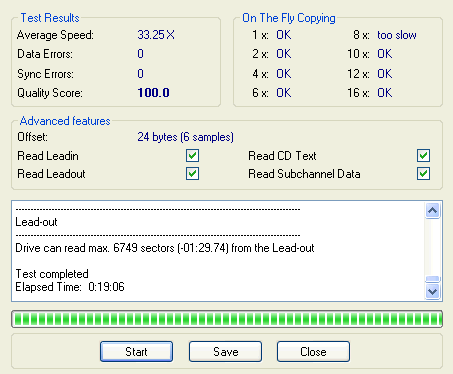Click the log scrollbar down arrow
This screenshot has width=453, height=374.
[432, 292]
